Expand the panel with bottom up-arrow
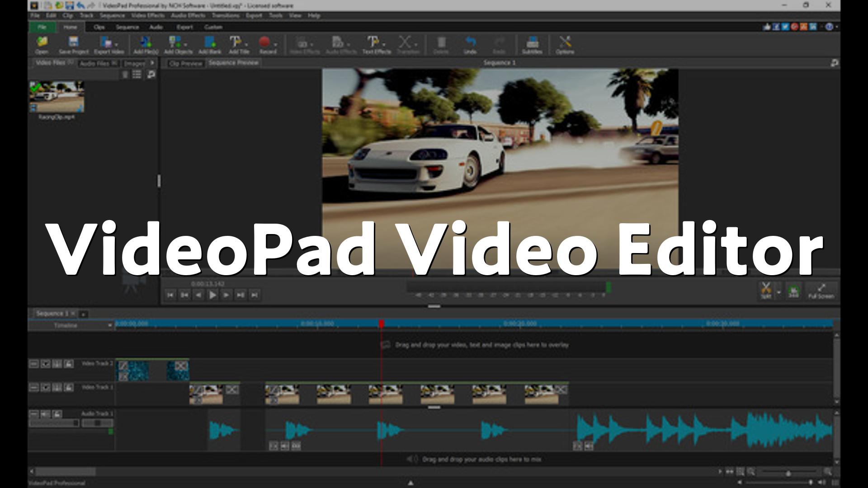The image size is (868, 488). tap(410, 483)
